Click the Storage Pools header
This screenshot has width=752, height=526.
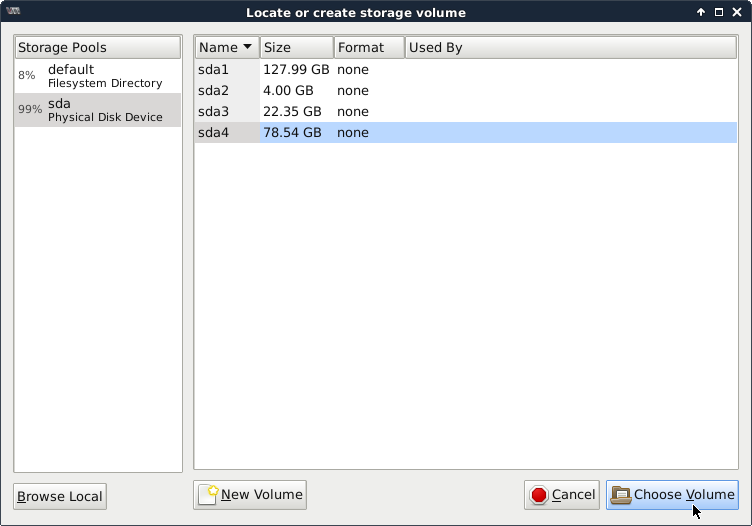pos(98,47)
